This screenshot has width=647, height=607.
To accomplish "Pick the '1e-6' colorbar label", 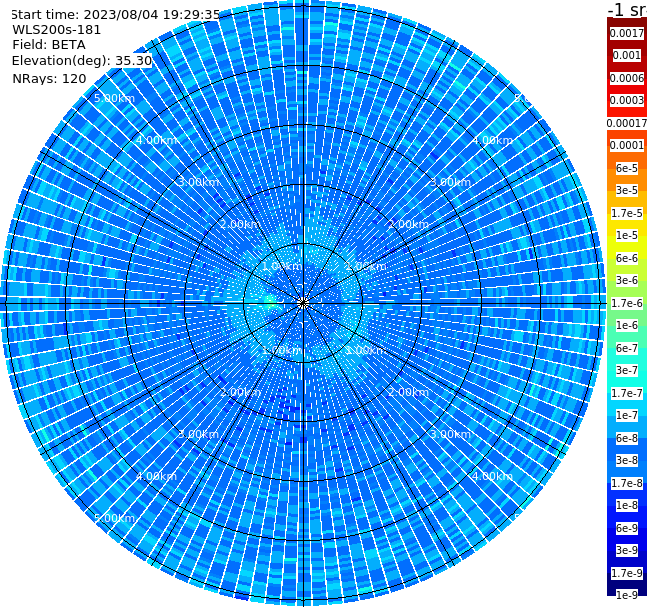I will tap(627, 326).
